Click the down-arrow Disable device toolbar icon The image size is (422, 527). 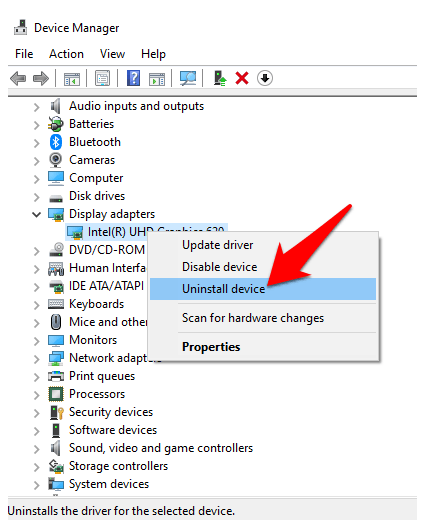(x=265, y=78)
